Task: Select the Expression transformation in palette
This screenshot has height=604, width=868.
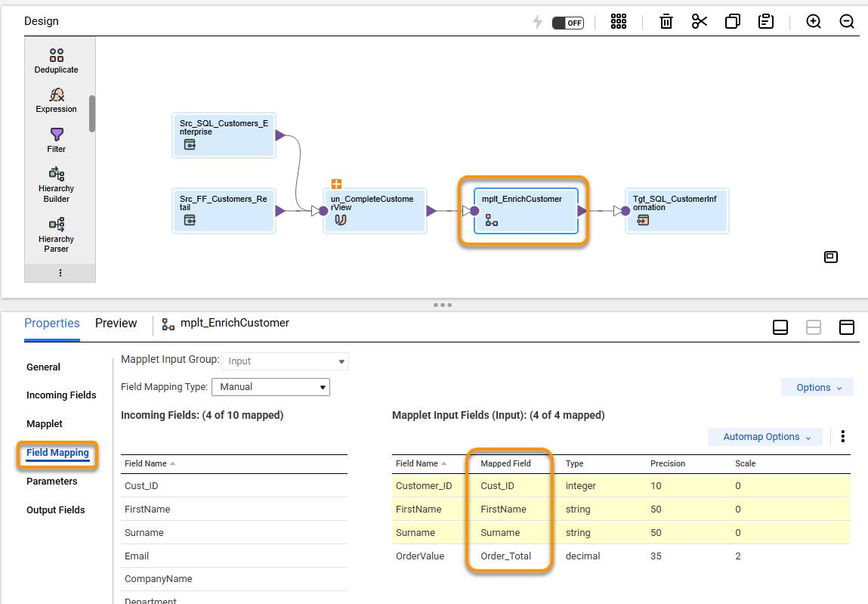Action: (x=57, y=101)
